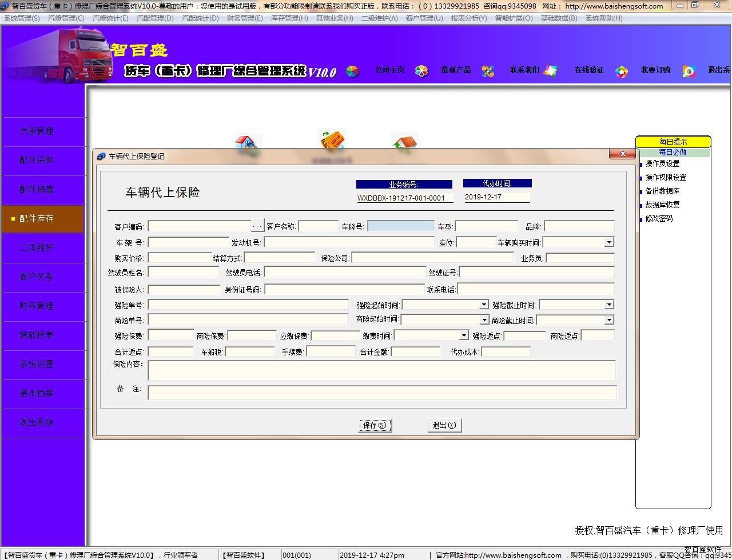Screen dimensions: 732x560
Task: Click the interlocking-rings icon before 联系我们
Action: point(488,71)
